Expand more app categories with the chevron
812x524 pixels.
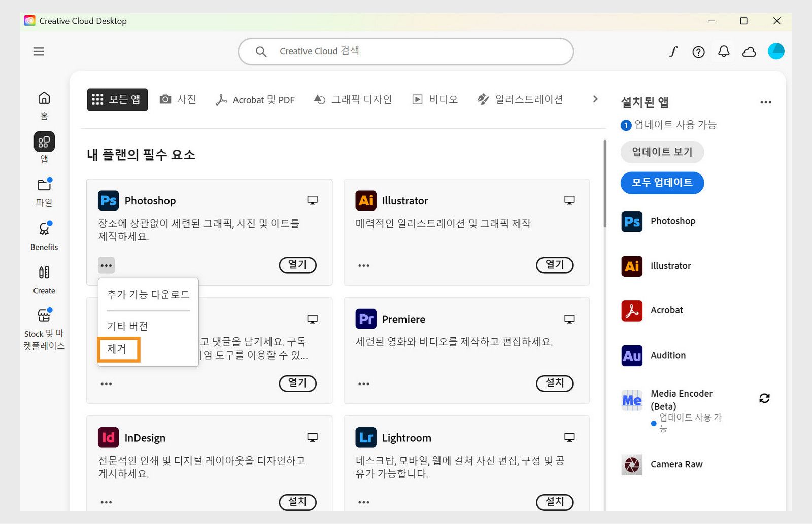coord(595,99)
